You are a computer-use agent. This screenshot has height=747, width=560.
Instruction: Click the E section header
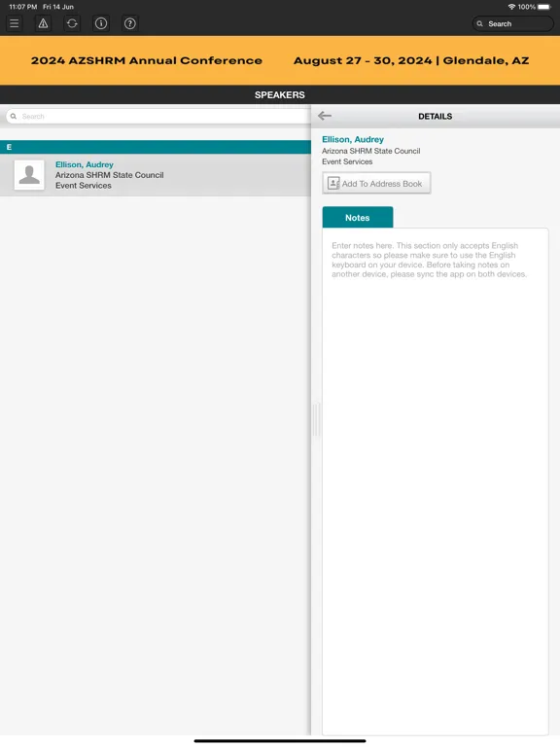tap(156, 147)
